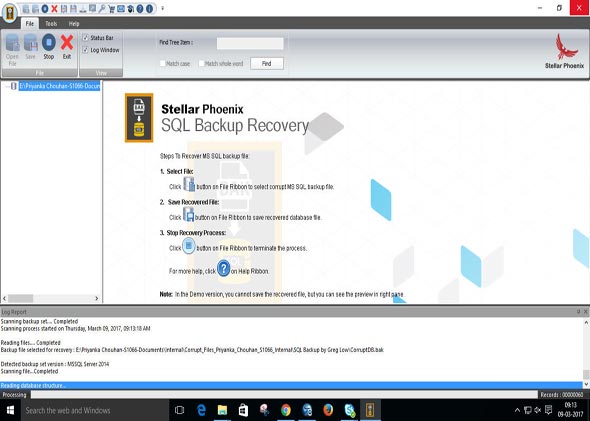Click the tree panel scroll right arrow
The width and height of the screenshot is (590, 421).
pos(97,298)
